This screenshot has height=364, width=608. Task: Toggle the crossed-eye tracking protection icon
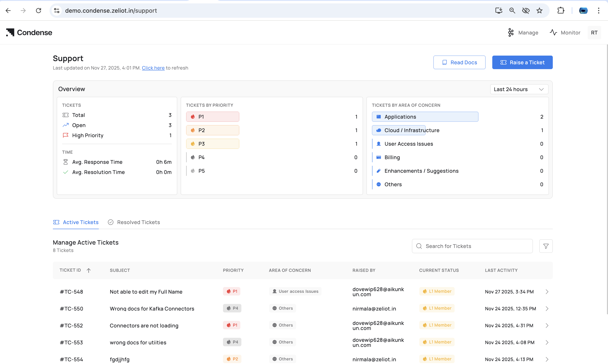[525, 11]
